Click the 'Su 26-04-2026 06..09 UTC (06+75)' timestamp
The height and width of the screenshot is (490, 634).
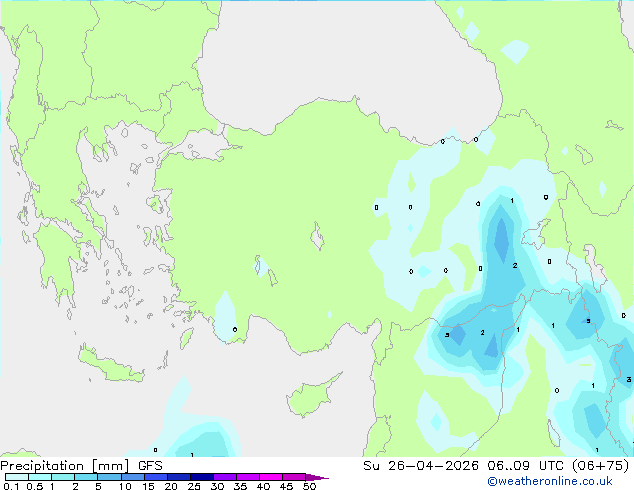tap(496, 466)
